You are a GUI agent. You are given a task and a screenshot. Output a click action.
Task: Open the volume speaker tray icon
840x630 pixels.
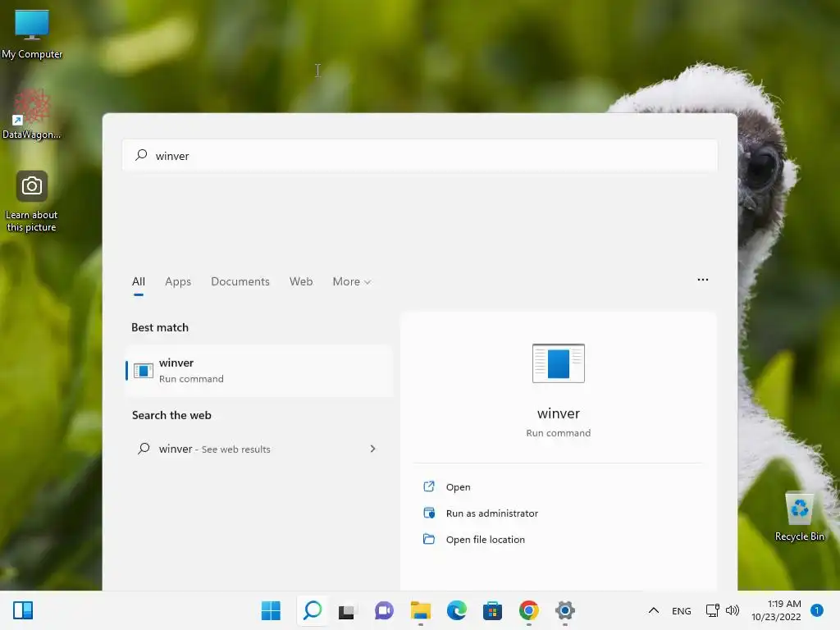point(733,610)
